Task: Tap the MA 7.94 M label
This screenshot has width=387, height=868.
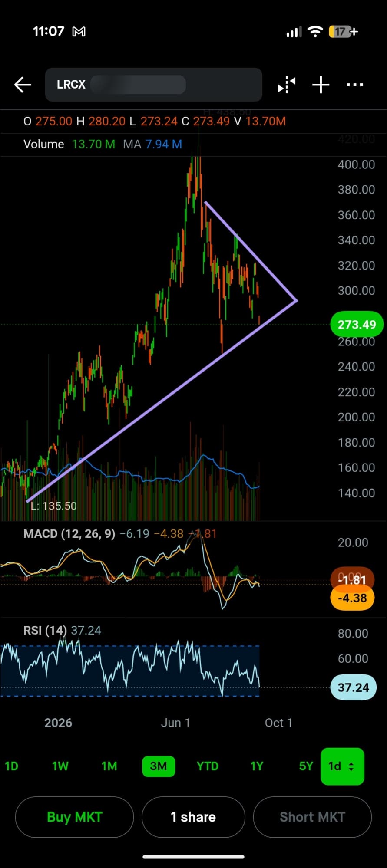Action: [152, 144]
